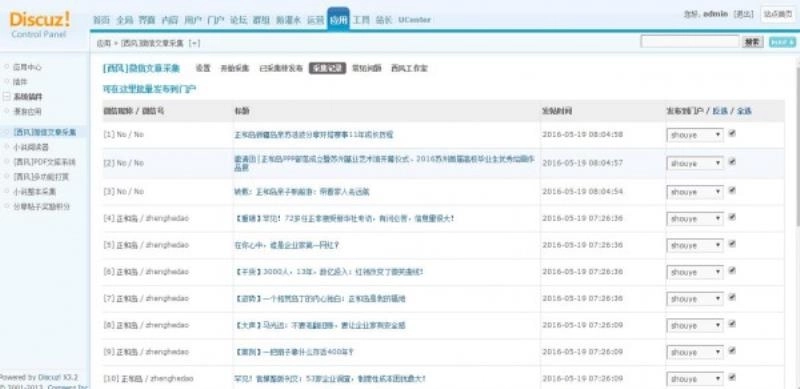Switch to the 论坛 top navigation tab
Screen dimensions: 800x389
238,20
